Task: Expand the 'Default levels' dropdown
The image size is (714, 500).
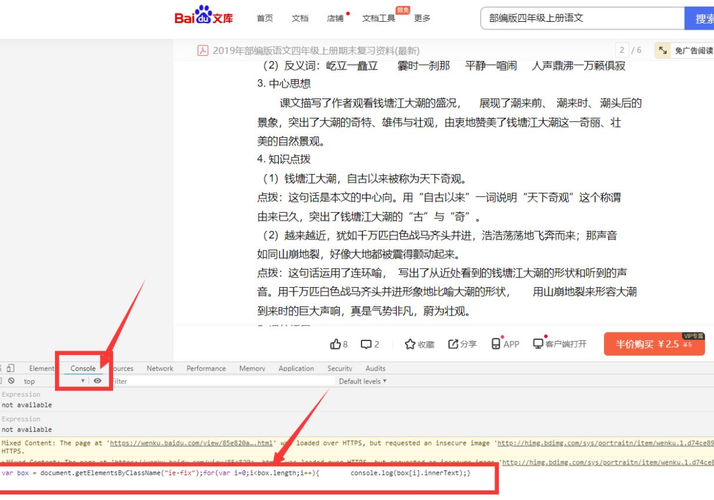Action: (x=363, y=381)
